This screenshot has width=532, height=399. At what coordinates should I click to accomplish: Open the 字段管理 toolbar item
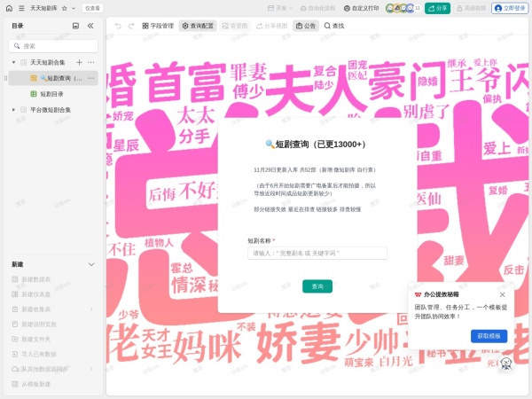tap(158, 26)
